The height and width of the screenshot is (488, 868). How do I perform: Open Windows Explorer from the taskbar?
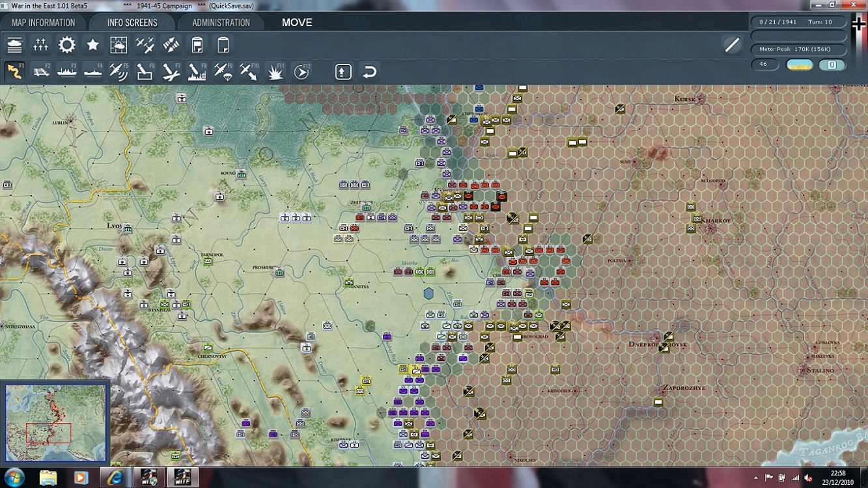click(48, 478)
